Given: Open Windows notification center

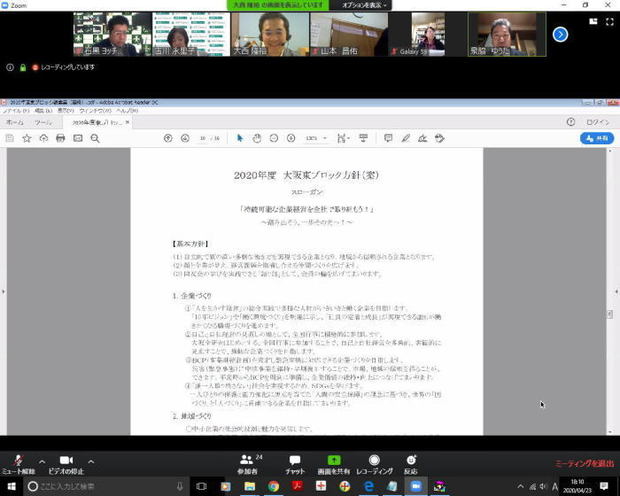Looking at the screenshot, I should click(x=604, y=486).
